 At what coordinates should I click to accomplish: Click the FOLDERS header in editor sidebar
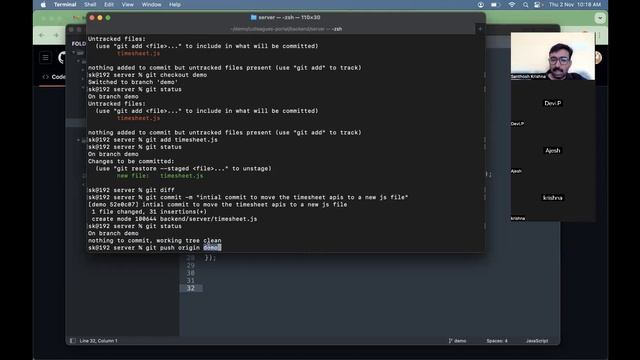click(79, 44)
